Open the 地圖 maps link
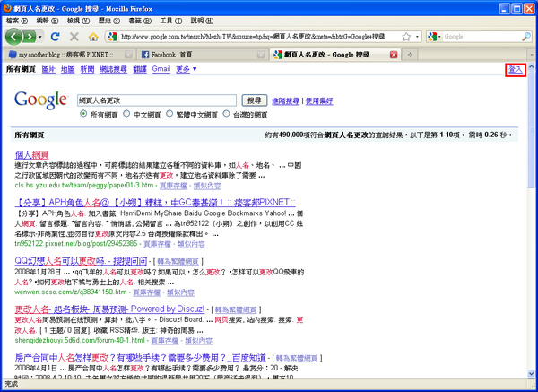This screenshot has width=538, height=392. click(68, 69)
